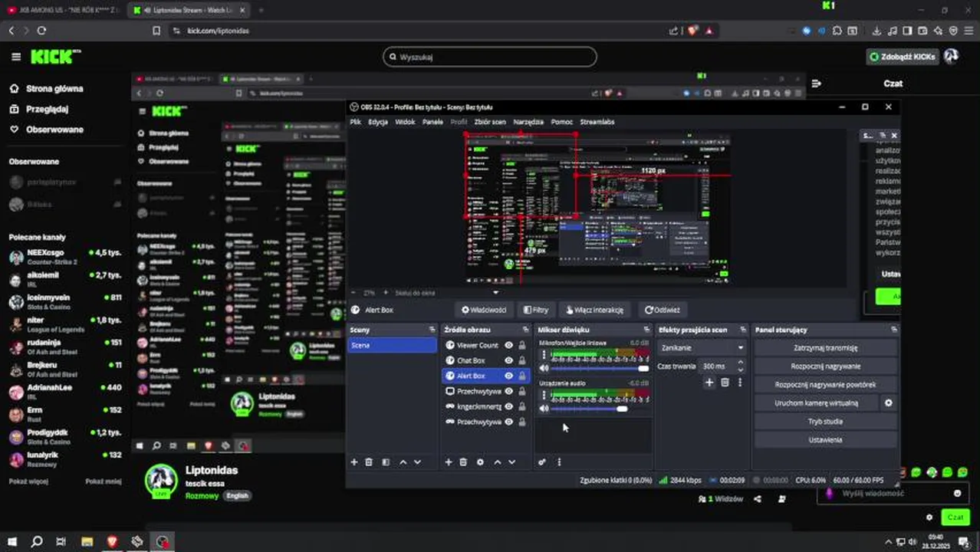The height and width of the screenshot is (552, 980).
Task: Remove the transition with the Efekty przejścia trash icon
Action: 725,382
